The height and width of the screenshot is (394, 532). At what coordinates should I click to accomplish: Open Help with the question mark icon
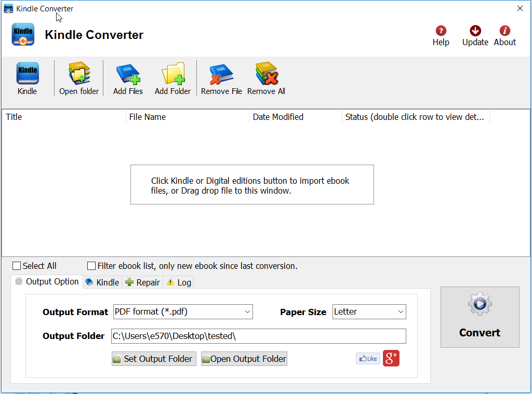coord(441,31)
